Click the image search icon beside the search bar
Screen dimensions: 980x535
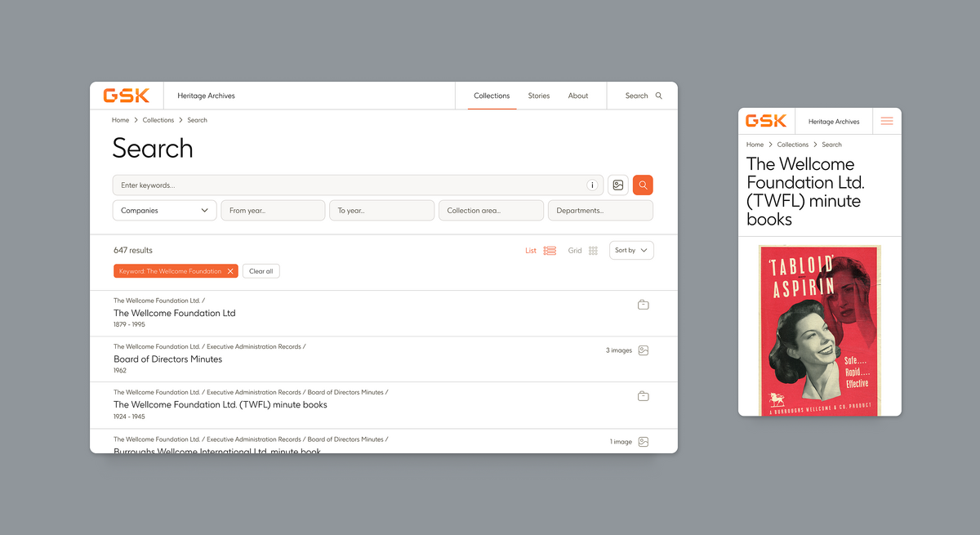pyautogui.click(x=617, y=185)
